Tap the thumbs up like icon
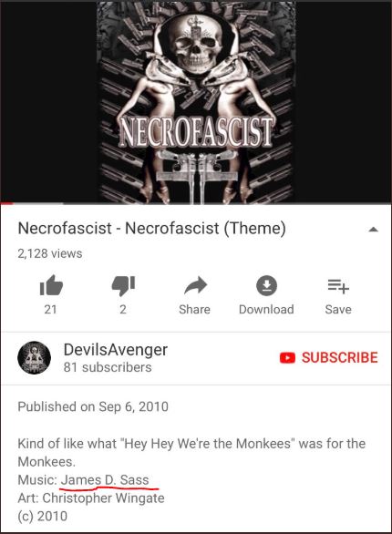The width and height of the screenshot is (392, 534). (51, 285)
